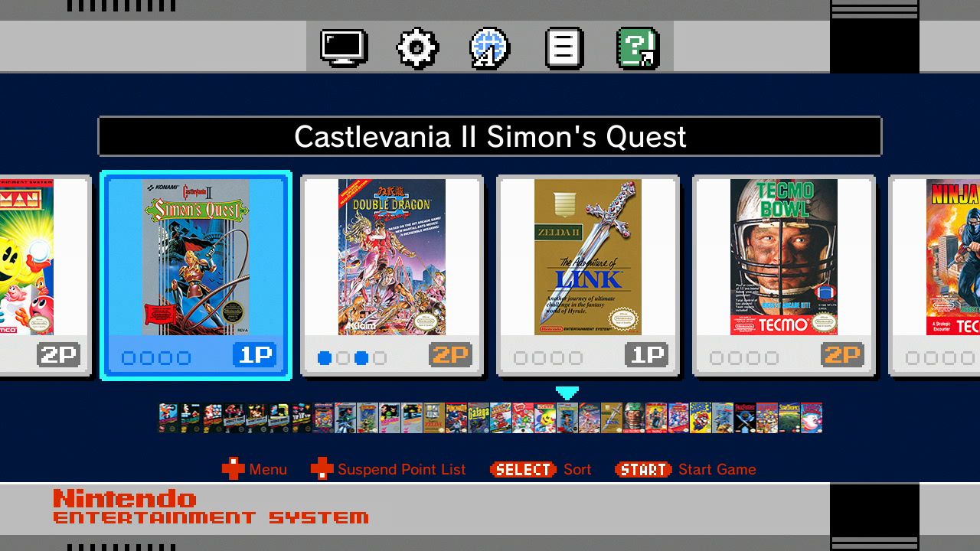Pick the Galaga thumbnail in the bottom strip
This screenshot has height=551, width=980.
coord(479,418)
